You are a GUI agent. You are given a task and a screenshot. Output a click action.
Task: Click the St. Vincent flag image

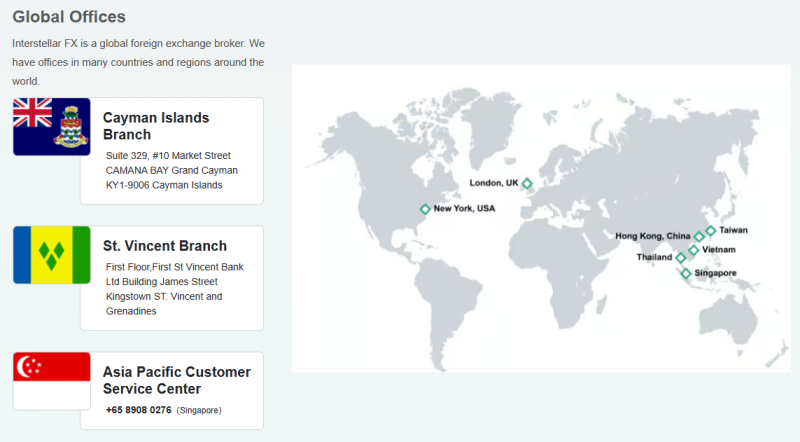pos(52,255)
